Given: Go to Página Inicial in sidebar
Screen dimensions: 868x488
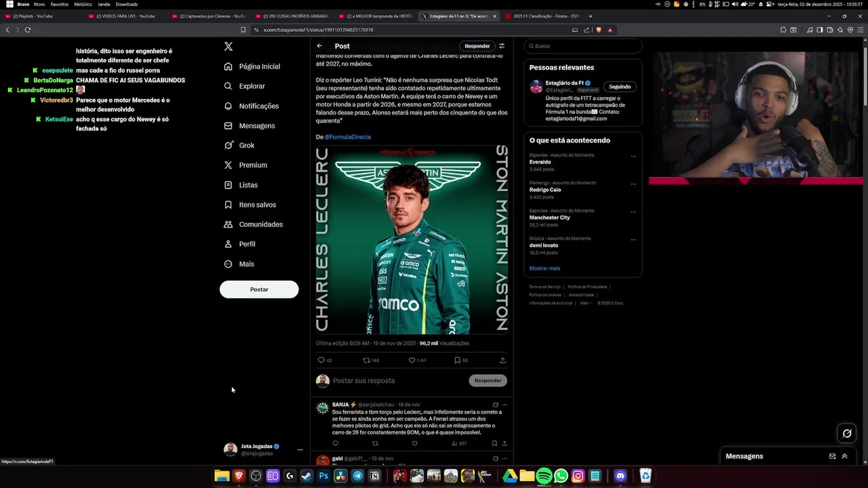Looking at the screenshot, I should pyautogui.click(x=252, y=66).
